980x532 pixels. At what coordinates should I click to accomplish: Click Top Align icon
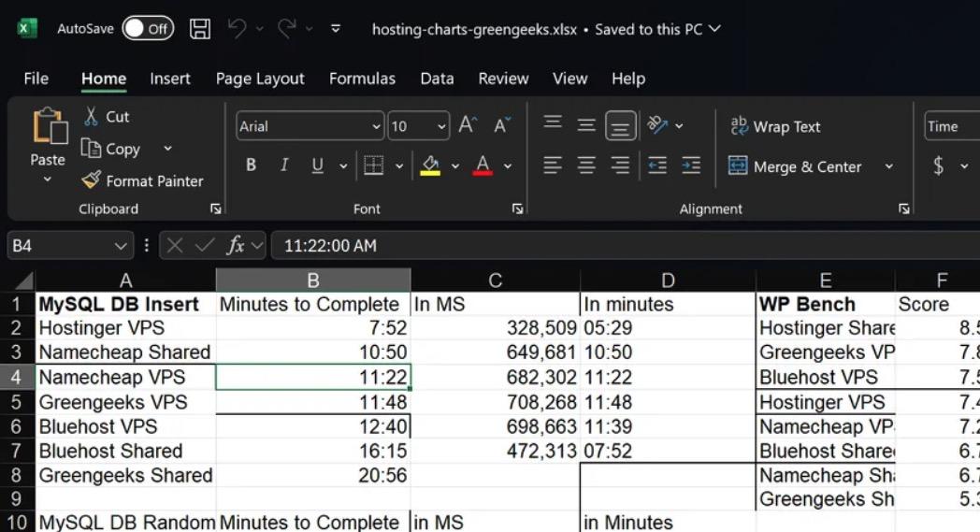pyautogui.click(x=553, y=123)
